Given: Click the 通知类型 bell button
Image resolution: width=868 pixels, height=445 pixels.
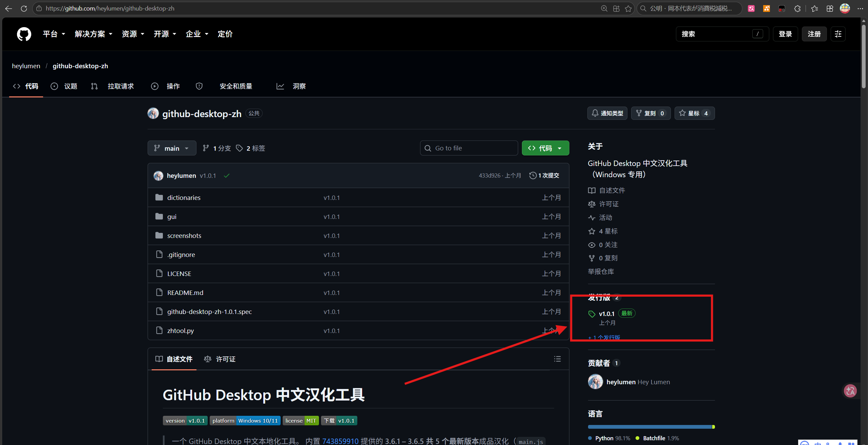Looking at the screenshot, I should pos(607,113).
